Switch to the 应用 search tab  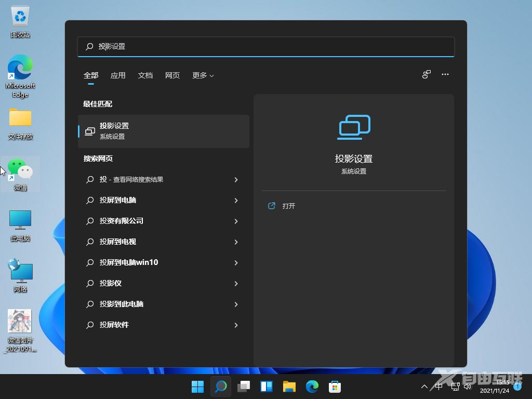[x=118, y=75]
